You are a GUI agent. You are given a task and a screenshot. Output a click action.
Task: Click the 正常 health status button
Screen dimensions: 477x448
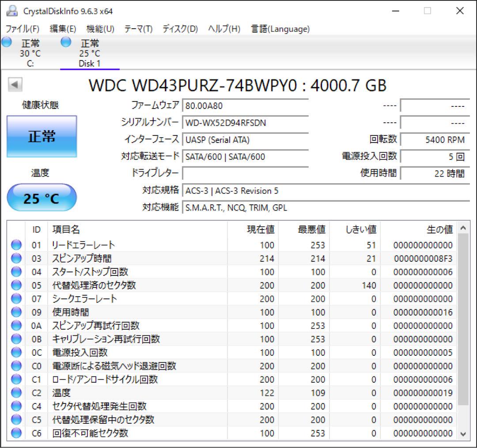pyautogui.click(x=42, y=136)
